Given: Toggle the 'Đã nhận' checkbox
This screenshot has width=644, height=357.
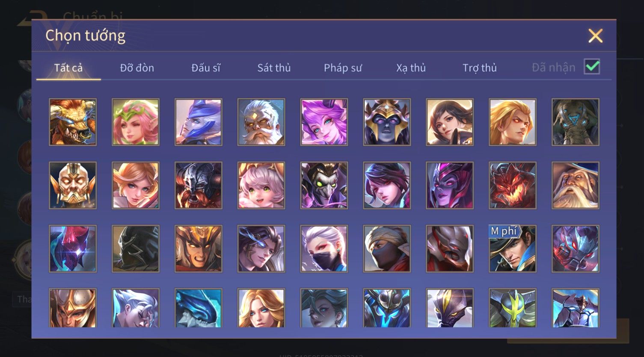Looking at the screenshot, I should pos(592,67).
